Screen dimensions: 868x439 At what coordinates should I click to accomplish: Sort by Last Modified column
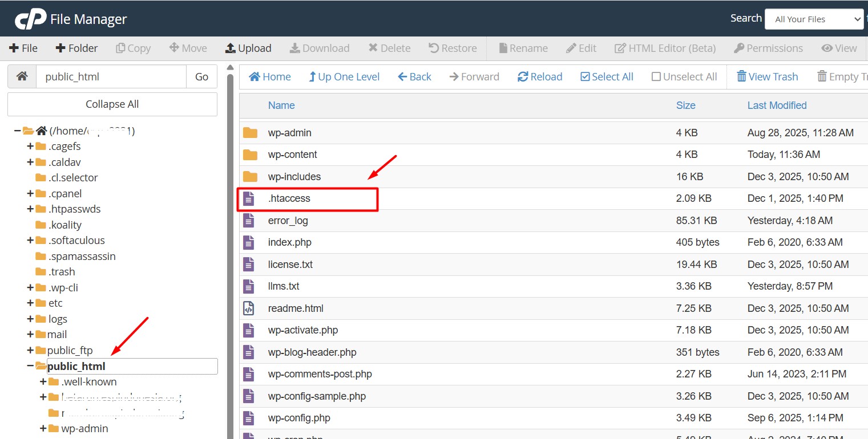(x=777, y=105)
